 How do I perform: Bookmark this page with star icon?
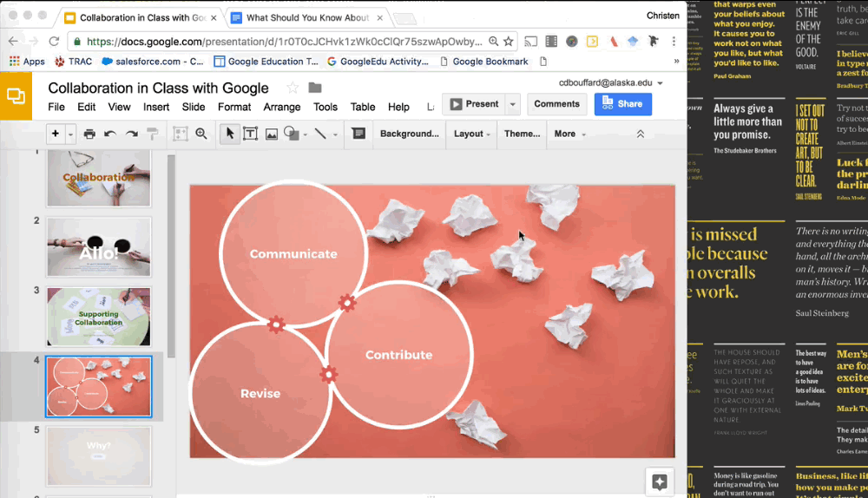[x=508, y=41]
